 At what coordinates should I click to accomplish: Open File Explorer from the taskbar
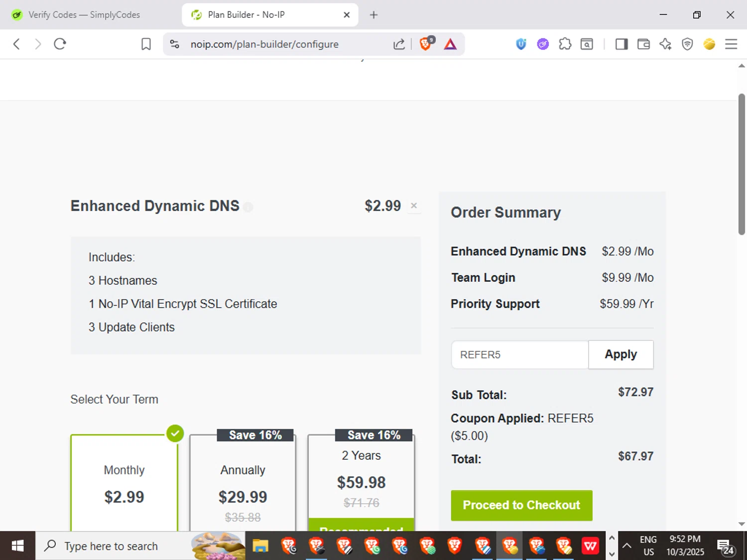(260, 546)
